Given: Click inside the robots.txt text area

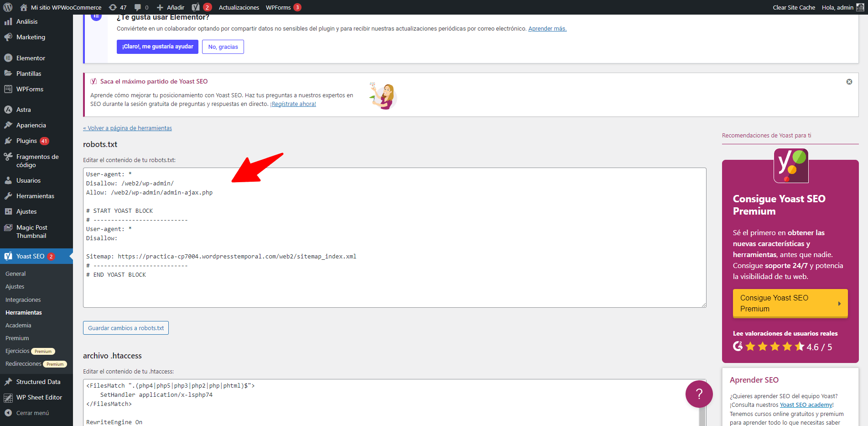Looking at the screenshot, I should [x=395, y=237].
